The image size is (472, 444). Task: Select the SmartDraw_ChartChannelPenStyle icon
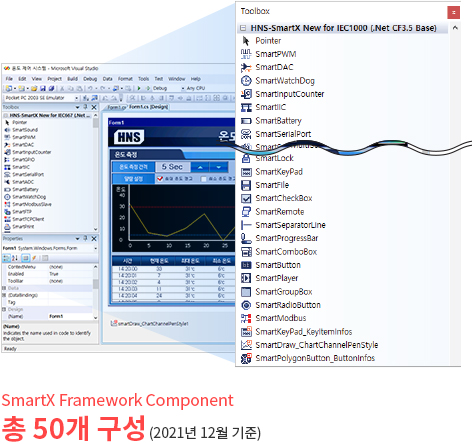246,345
